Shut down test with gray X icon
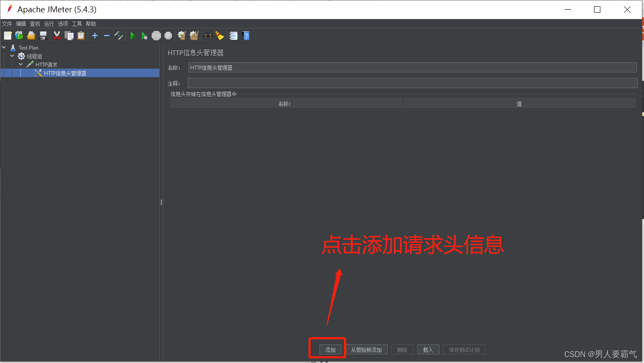The width and height of the screenshot is (644, 363). (168, 36)
